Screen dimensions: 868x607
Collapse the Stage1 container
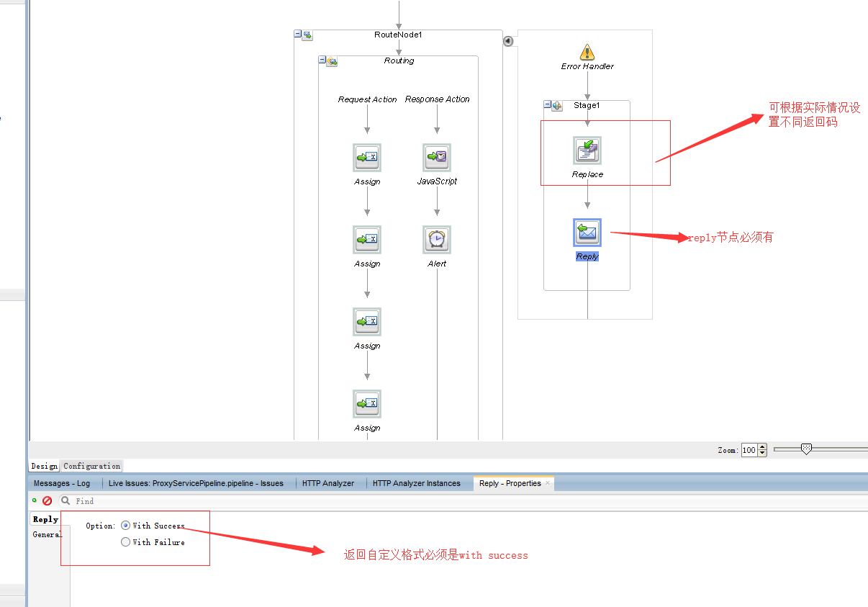pyautogui.click(x=548, y=105)
